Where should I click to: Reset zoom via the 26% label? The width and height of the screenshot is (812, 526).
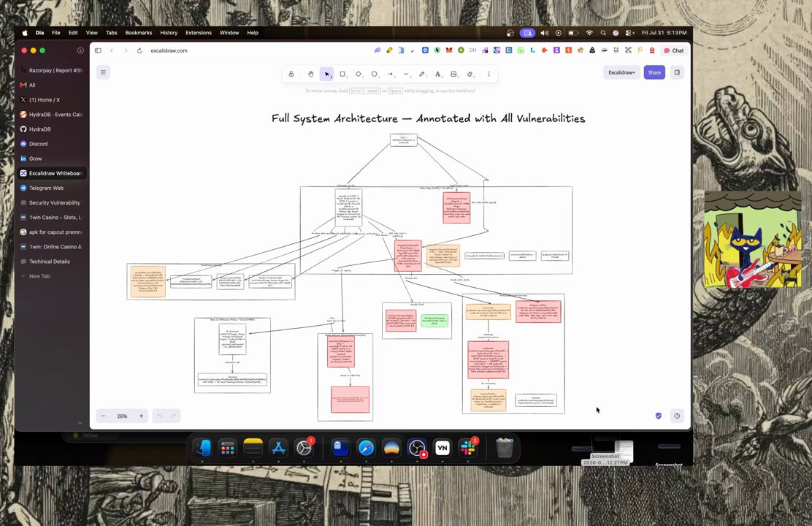[x=122, y=416]
